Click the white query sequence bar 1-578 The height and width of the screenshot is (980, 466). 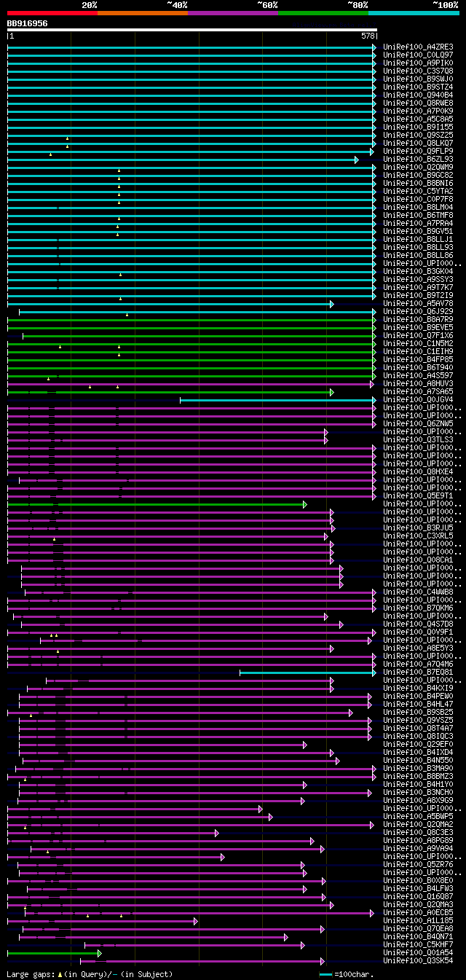click(x=192, y=30)
